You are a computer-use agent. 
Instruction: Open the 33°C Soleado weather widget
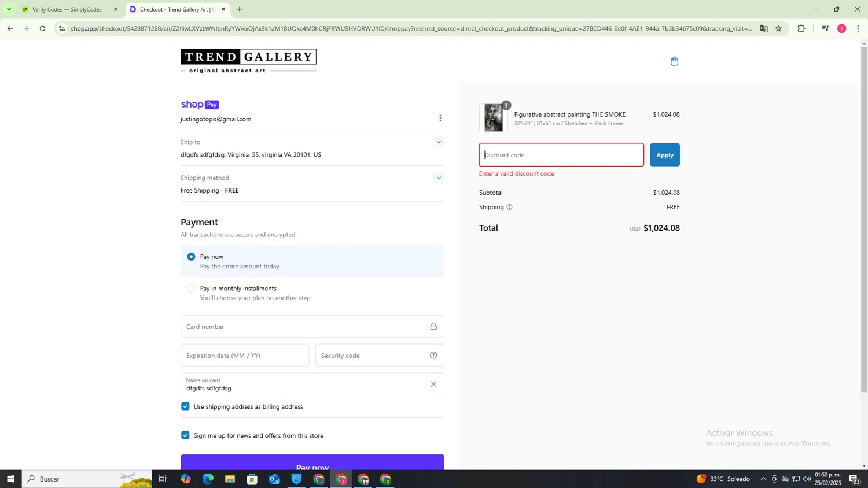point(723,479)
